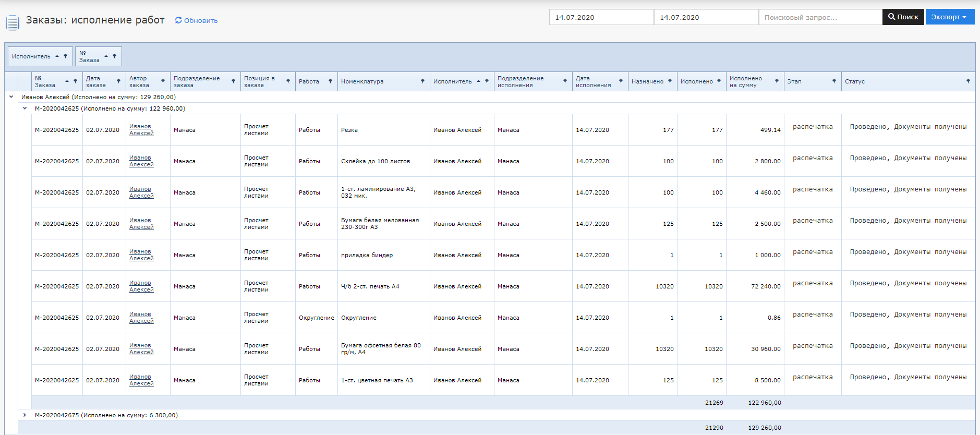Open author link in Округление row

tap(141, 318)
